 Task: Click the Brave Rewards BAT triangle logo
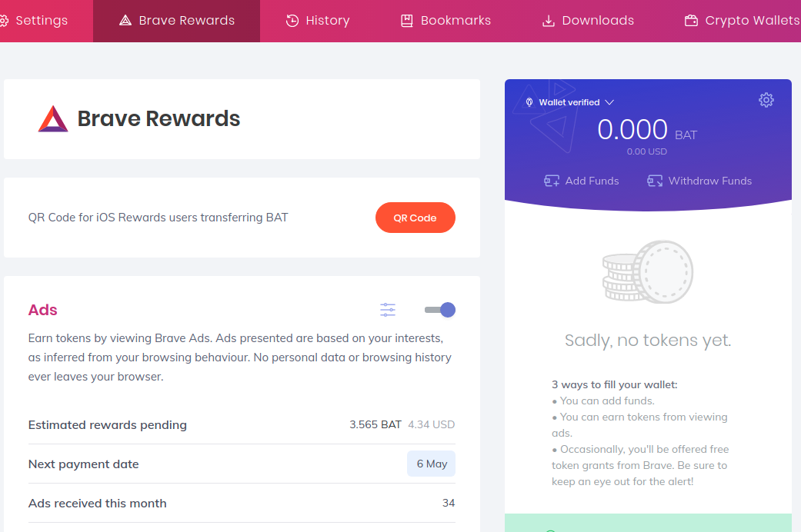[x=53, y=119]
